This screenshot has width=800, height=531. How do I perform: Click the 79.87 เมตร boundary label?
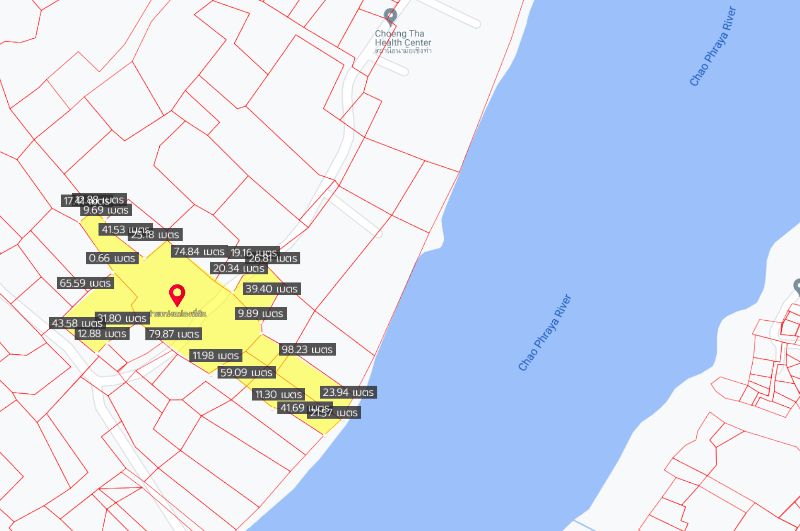(x=175, y=334)
